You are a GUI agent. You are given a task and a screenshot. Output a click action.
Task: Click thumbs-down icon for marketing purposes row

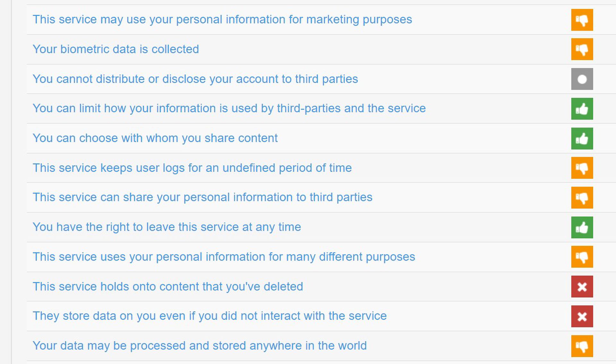click(582, 20)
